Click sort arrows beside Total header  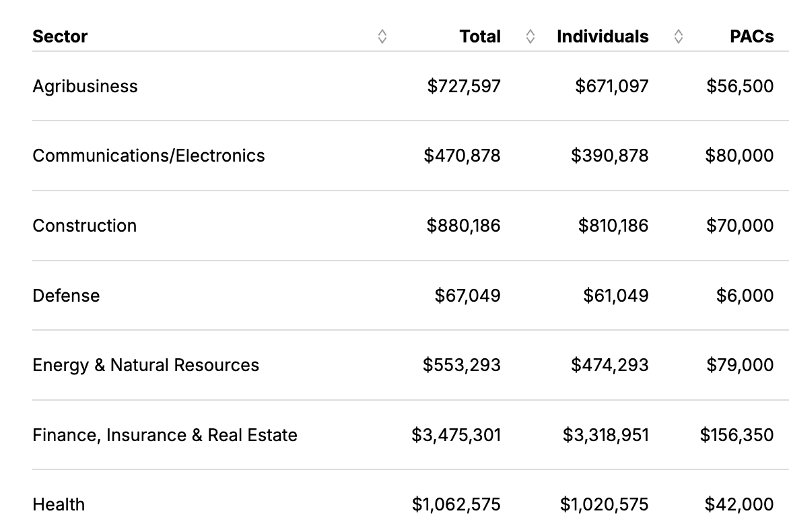[x=530, y=36]
